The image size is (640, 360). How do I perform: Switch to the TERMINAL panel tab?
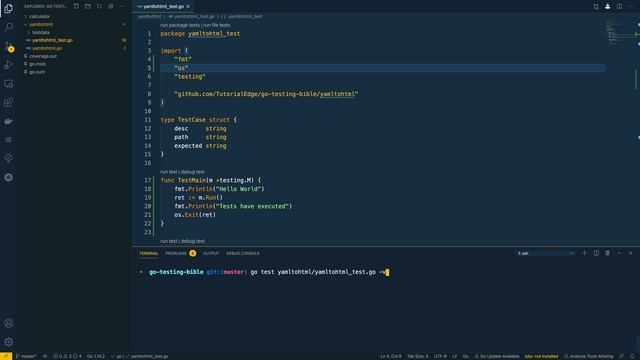click(x=149, y=253)
